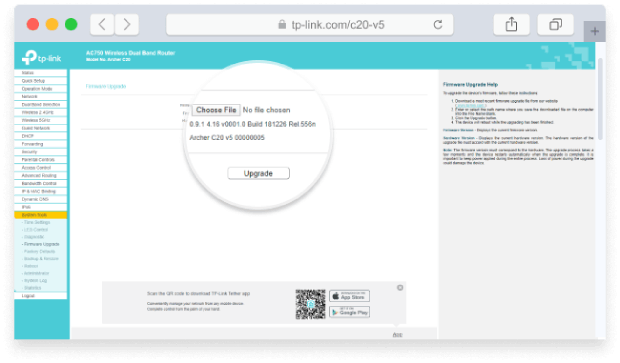The image size is (620, 363).
Task: Click the tp-link logo in the header
Action: 42,58
